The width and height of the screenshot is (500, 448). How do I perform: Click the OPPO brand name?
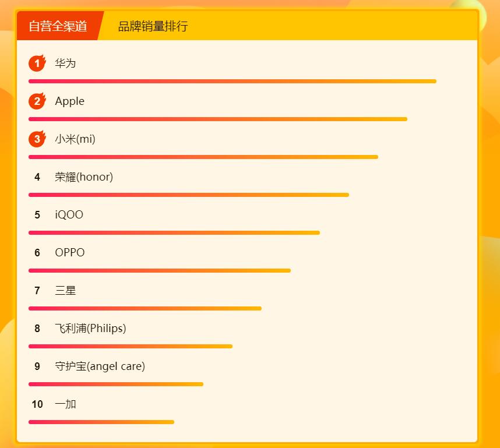click(70, 253)
